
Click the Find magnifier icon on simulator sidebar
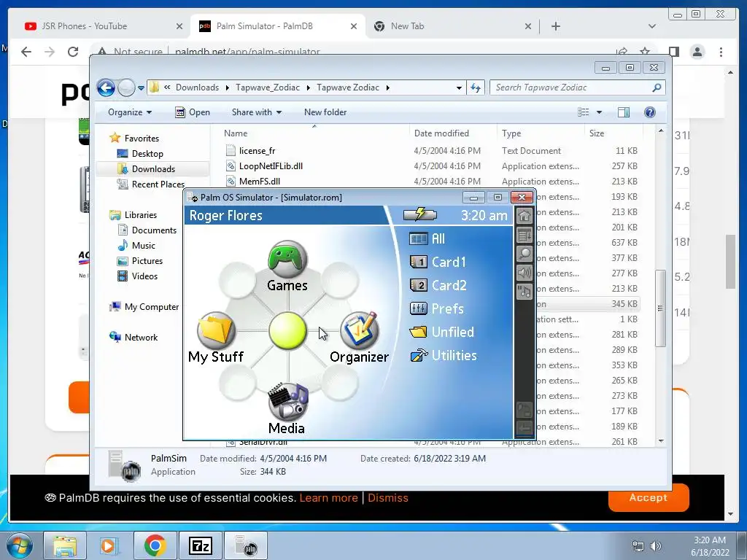pyautogui.click(x=525, y=254)
